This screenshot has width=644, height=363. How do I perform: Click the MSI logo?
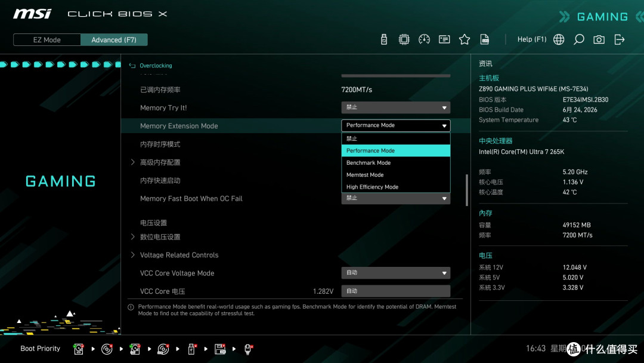click(32, 14)
